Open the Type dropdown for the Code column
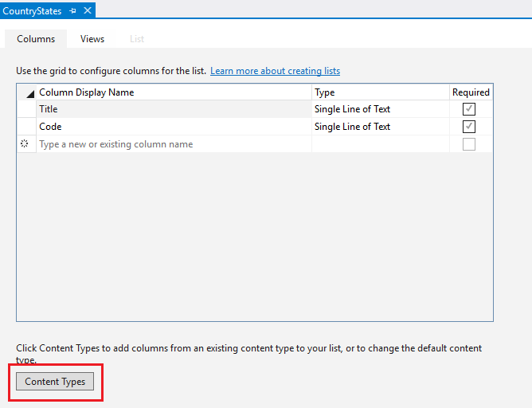This screenshot has height=408, width=532. [x=380, y=127]
